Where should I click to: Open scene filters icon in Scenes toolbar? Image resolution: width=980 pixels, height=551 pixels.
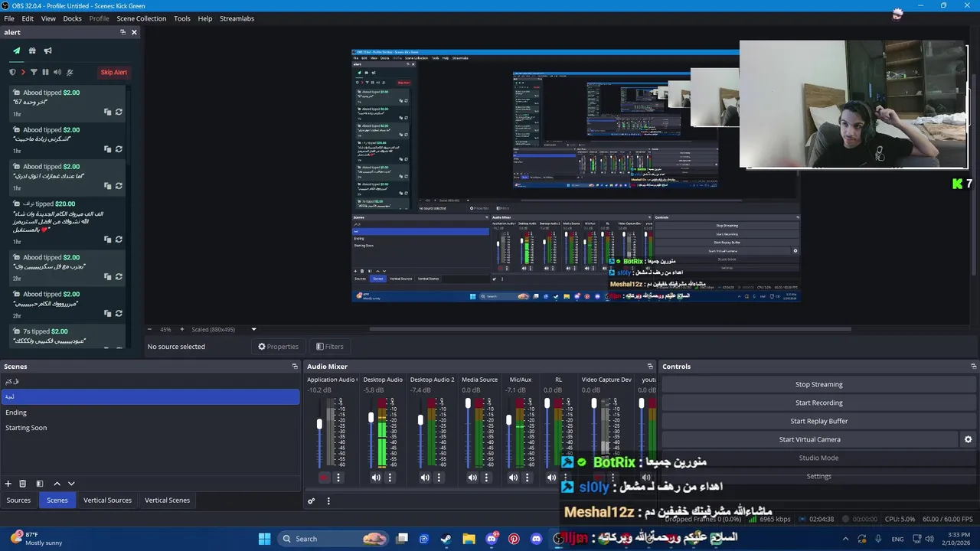pyautogui.click(x=40, y=484)
